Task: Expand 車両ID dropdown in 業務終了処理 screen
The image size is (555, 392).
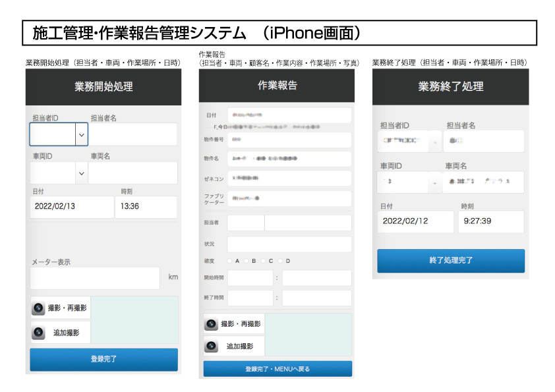Action: click(436, 182)
